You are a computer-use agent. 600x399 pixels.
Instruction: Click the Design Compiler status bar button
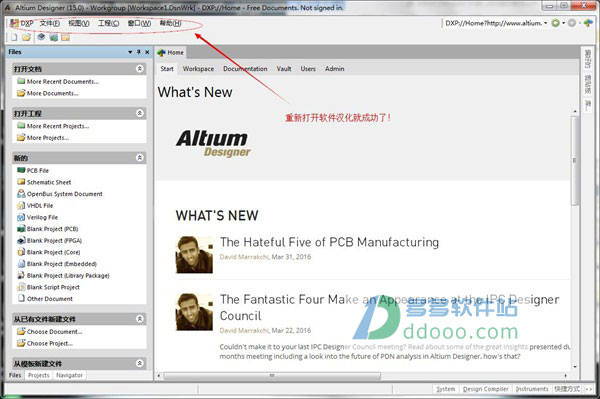click(x=485, y=389)
